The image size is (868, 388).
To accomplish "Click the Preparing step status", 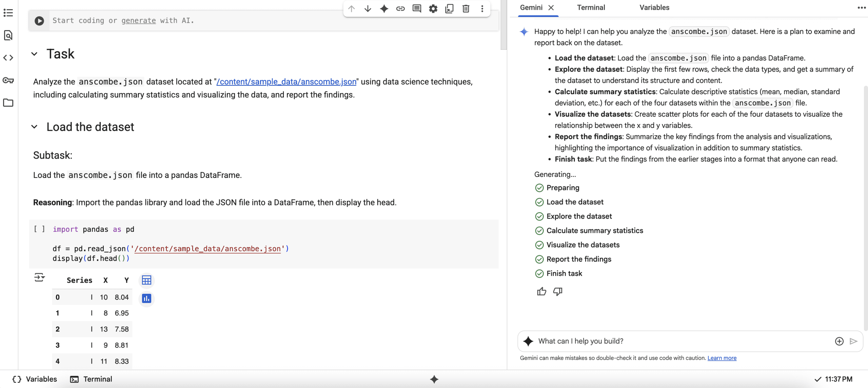I will pos(557,188).
